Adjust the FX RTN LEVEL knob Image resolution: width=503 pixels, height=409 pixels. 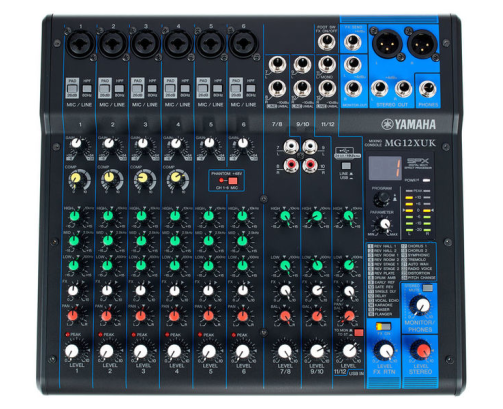click(x=386, y=351)
